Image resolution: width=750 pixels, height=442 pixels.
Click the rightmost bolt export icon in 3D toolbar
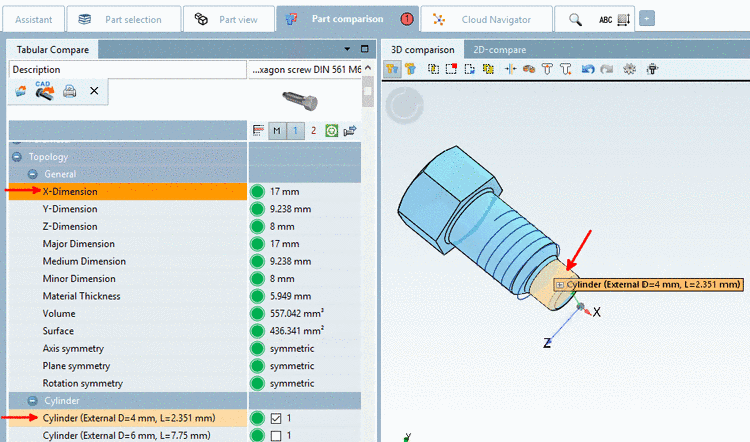[x=652, y=69]
